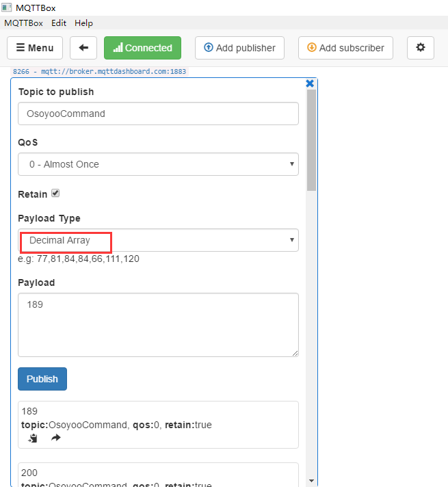
Task: Click the hamburger Menu button
Action: [x=35, y=48]
